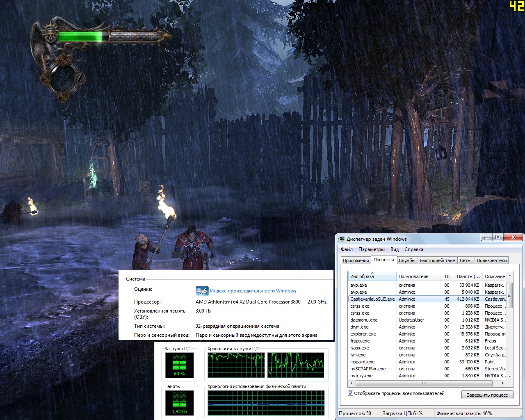The image size is (525, 420).
Task: Sort processes by Описание column
Action: tap(495, 276)
